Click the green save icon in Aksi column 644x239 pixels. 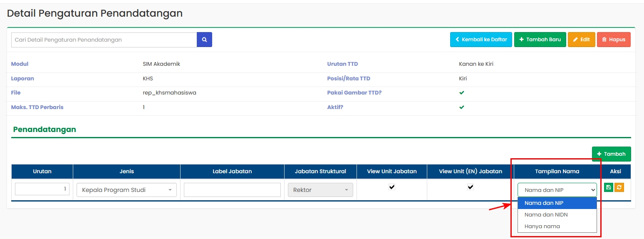point(608,188)
